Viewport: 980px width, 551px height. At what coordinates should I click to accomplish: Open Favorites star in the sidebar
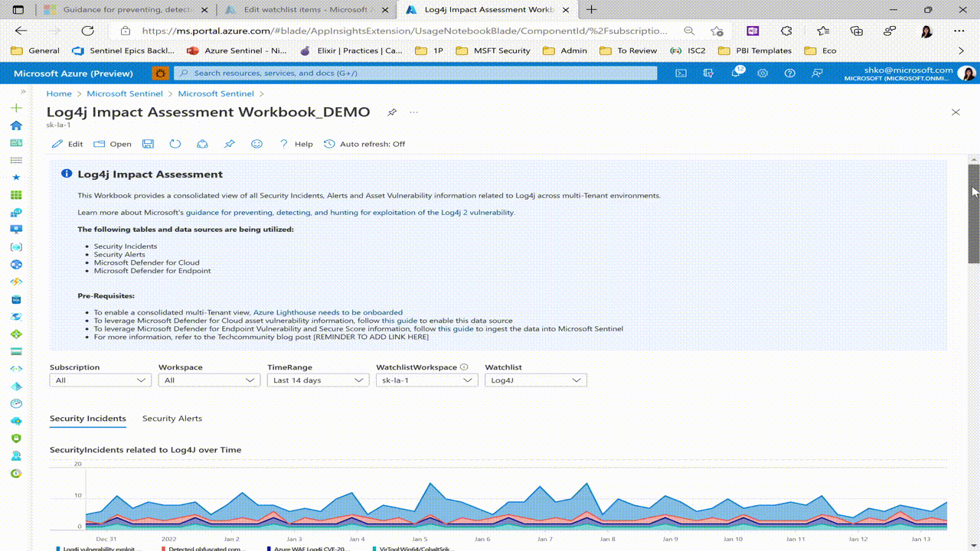(16, 178)
